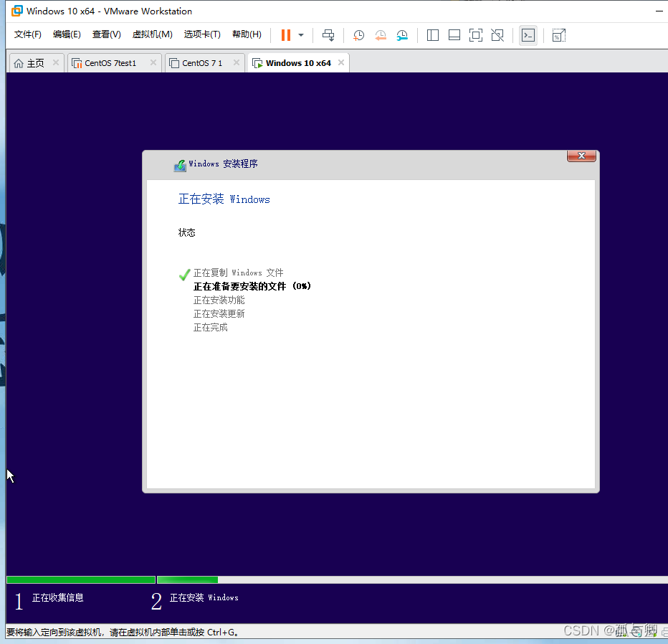Open the snapshot manager
668x644 pixels.
click(x=402, y=35)
